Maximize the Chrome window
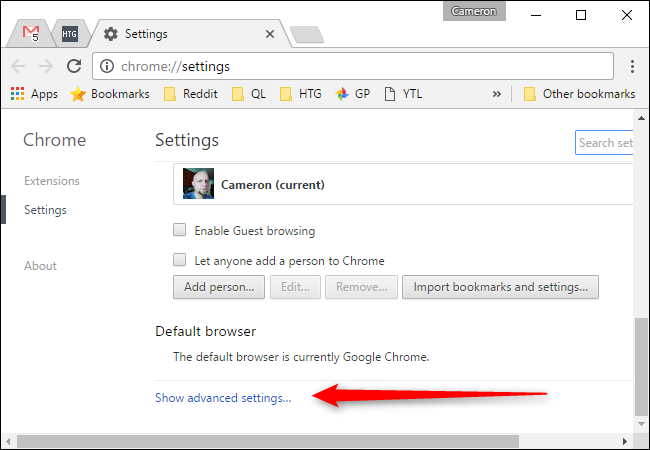 (581, 15)
